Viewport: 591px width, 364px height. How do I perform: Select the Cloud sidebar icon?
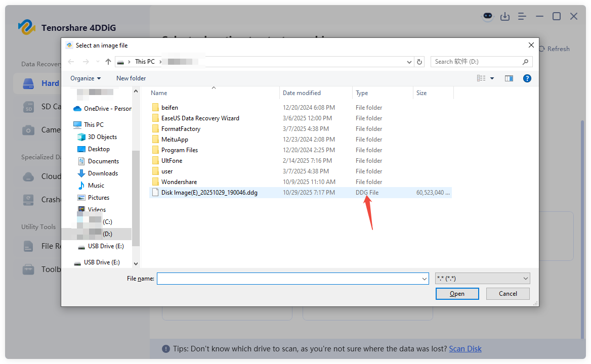click(x=28, y=176)
